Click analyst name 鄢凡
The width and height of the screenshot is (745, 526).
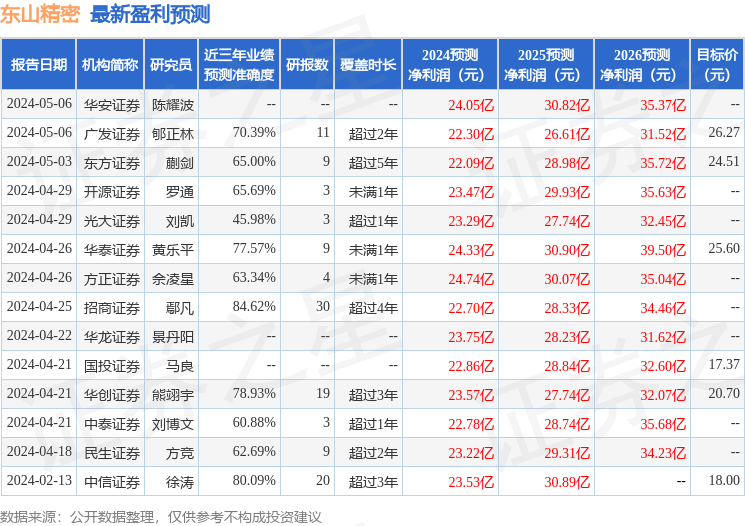(x=180, y=307)
